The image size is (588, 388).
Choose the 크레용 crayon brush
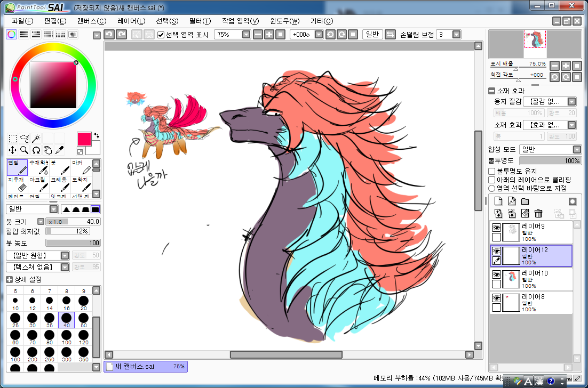tap(60, 184)
